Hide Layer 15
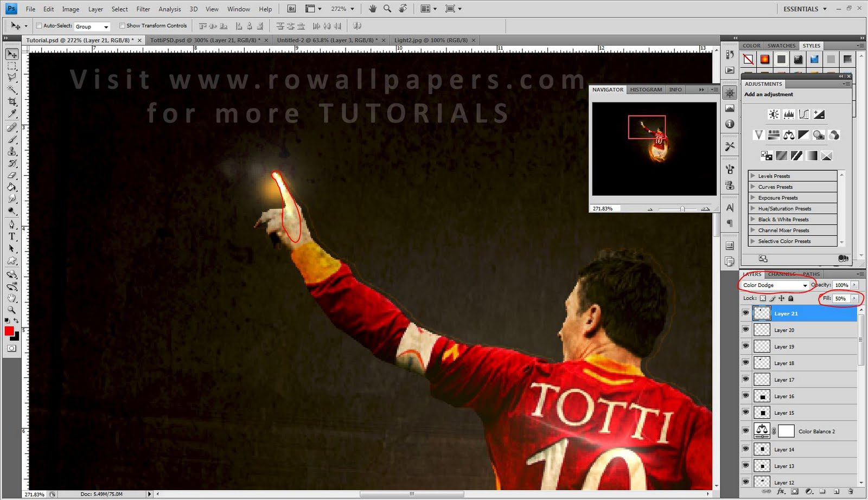 pyautogui.click(x=746, y=413)
